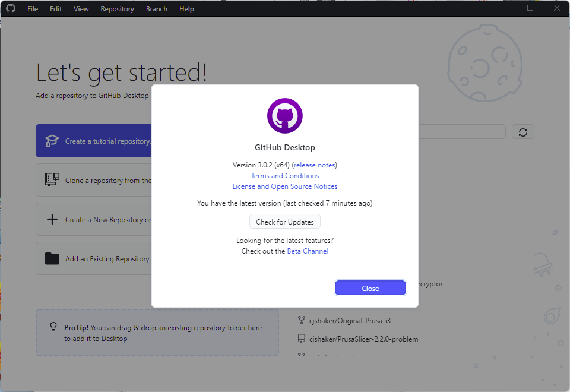Click the lightbulb ProTip icon
Screen dimensions: 570x392
[53, 327]
